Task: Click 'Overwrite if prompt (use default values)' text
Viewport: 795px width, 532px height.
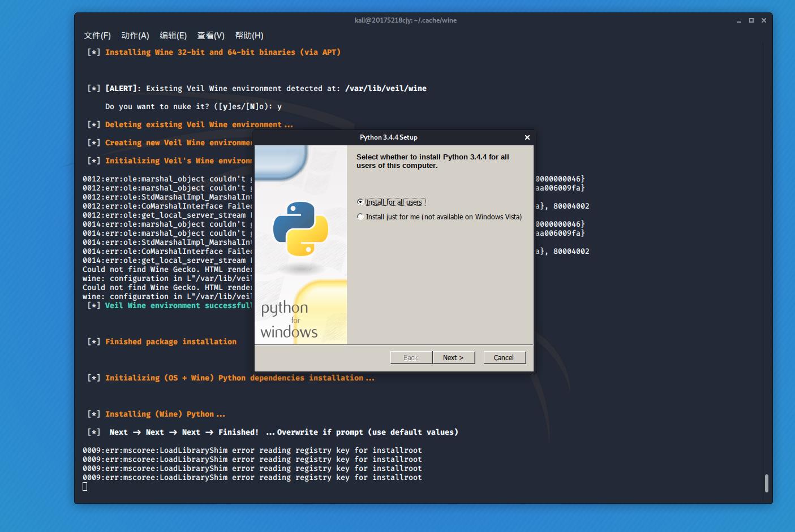Action: (368, 432)
